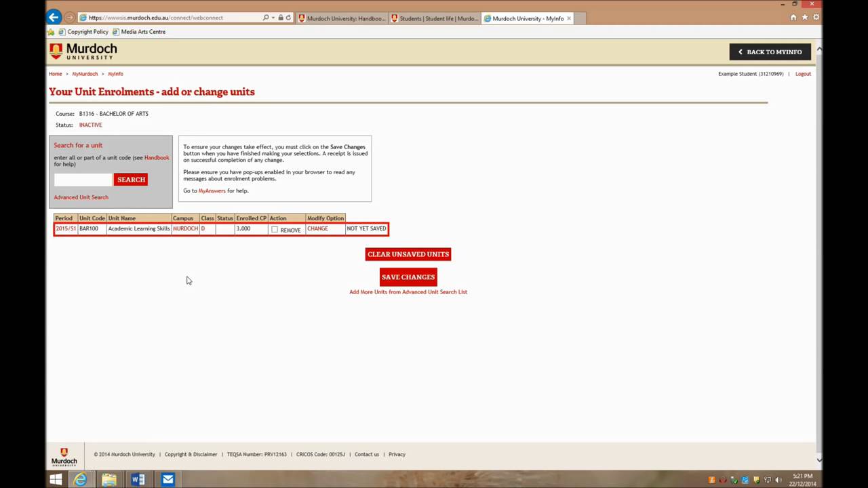The height and width of the screenshot is (488, 868).
Task: Go back with the browser back arrow
Action: pos(54,18)
